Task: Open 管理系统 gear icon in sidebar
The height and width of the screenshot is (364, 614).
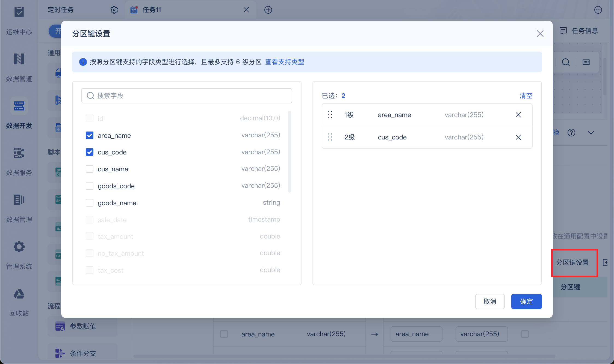Action: click(x=19, y=247)
